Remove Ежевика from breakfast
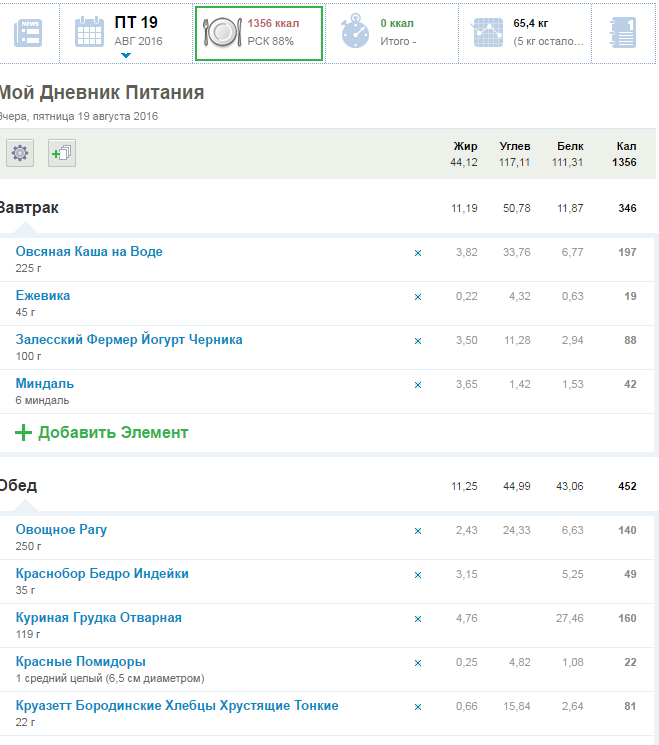659x745 pixels. (418, 297)
